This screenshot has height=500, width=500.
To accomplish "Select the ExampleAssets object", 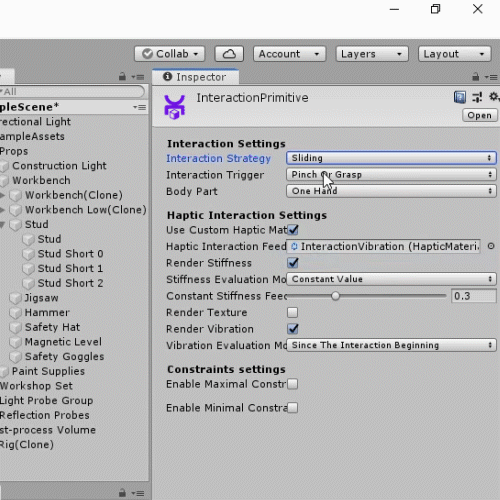I will [32, 137].
